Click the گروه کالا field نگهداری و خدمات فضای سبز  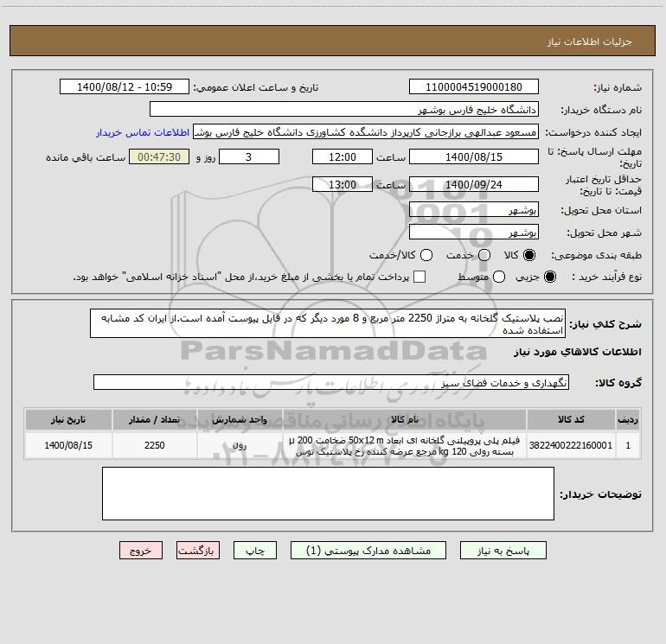331,382
